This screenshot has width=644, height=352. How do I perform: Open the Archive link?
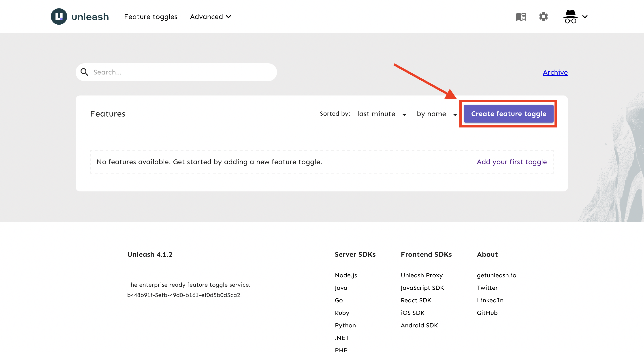(555, 72)
